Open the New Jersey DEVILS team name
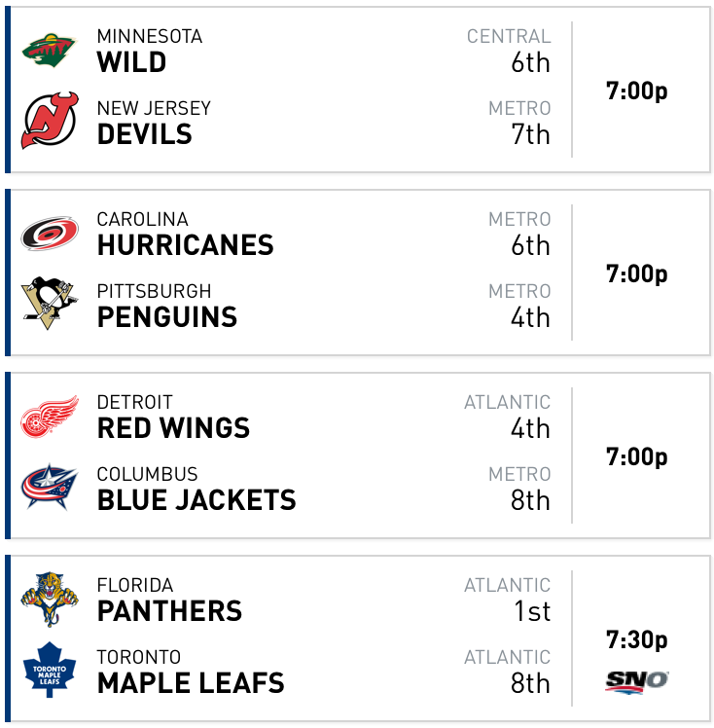This screenshot has width=714, height=728. click(144, 134)
